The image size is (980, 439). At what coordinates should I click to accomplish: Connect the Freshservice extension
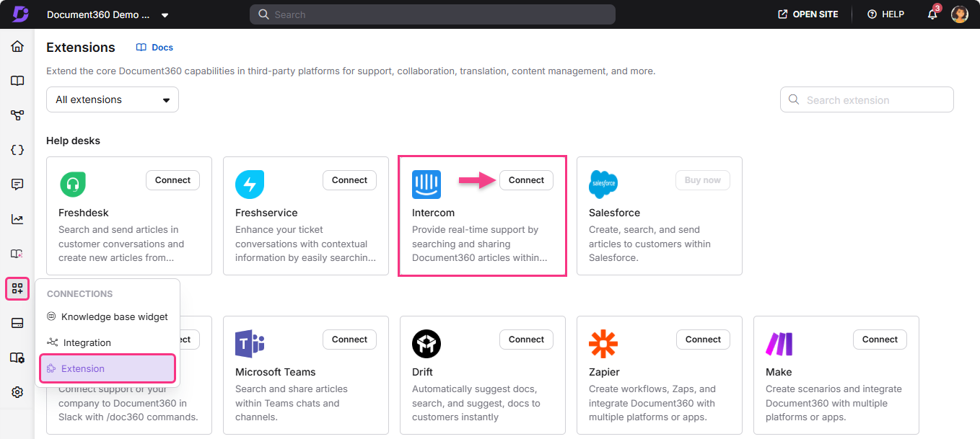click(x=349, y=180)
